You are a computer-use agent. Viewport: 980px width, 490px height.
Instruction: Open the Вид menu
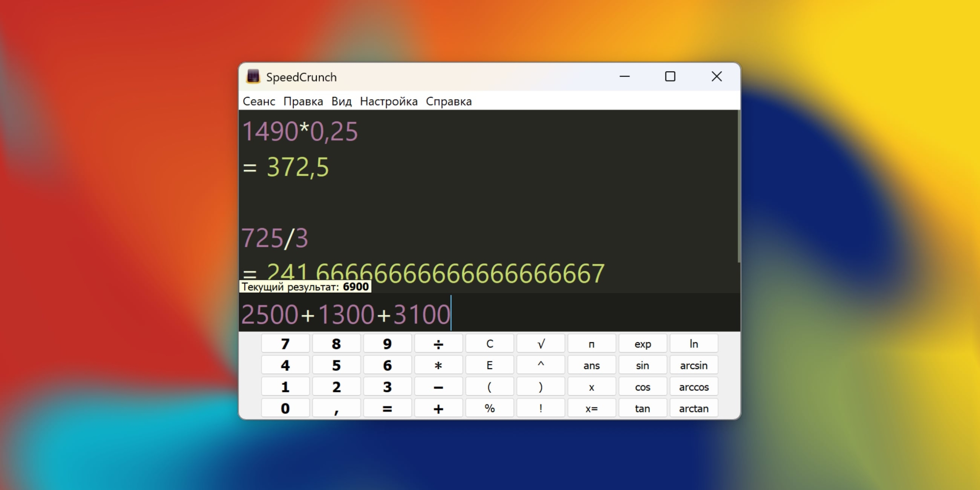click(x=342, y=101)
